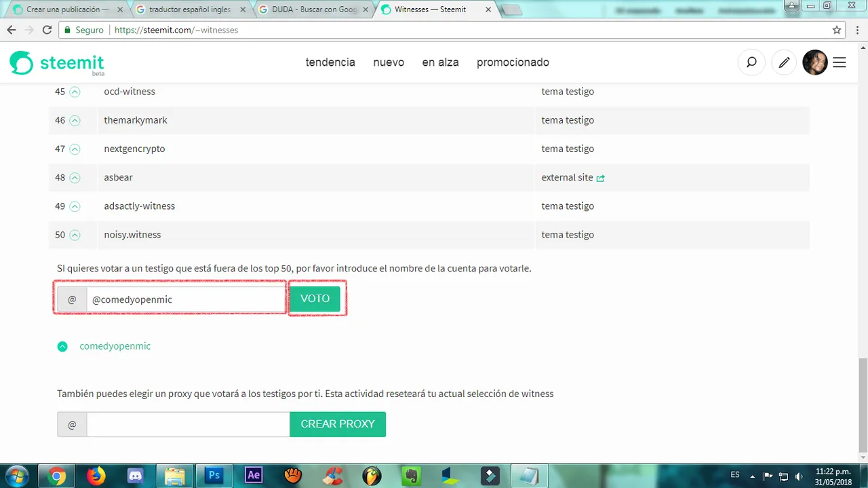Open Filmora from the taskbar
Image resolution: width=868 pixels, height=488 pixels.
point(490,476)
